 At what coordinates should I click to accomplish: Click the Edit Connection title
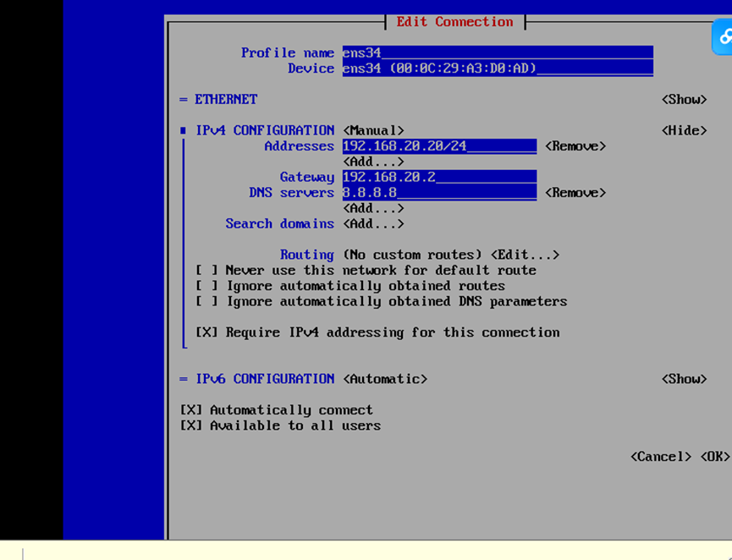pyautogui.click(x=454, y=22)
